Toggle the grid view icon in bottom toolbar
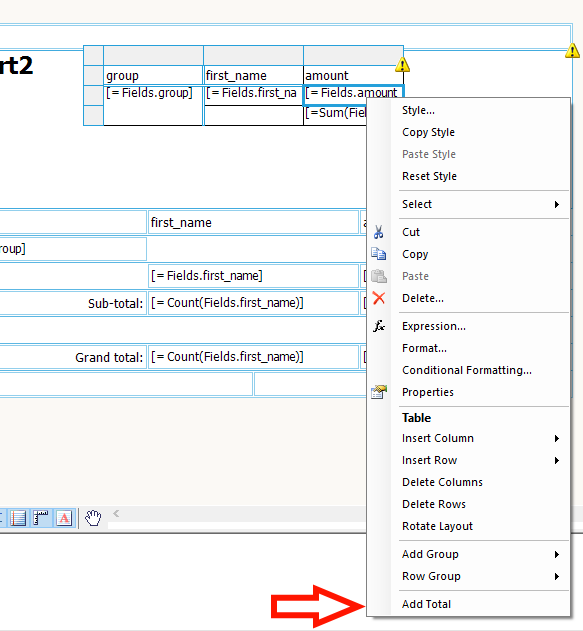Viewport: 583px width, 631px height. [18, 518]
